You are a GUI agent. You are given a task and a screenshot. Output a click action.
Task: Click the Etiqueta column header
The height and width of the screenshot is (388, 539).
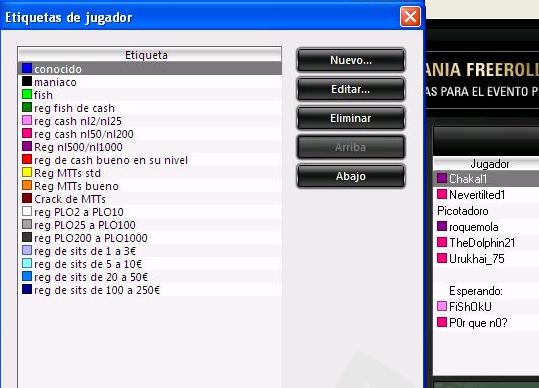point(150,55)
